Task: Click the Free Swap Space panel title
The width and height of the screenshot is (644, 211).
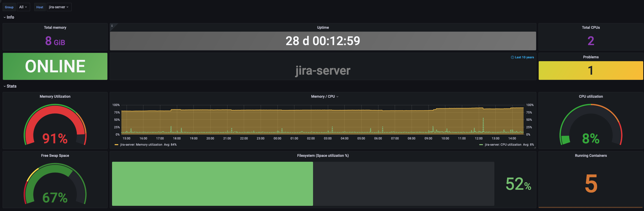Action: tap(55, 156)
